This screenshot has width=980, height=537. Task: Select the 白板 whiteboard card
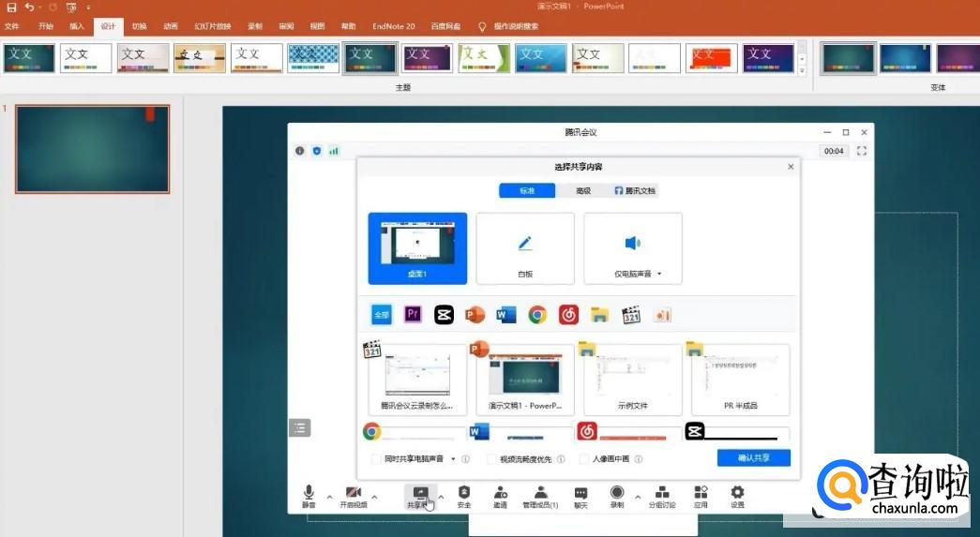coord(525,248)
